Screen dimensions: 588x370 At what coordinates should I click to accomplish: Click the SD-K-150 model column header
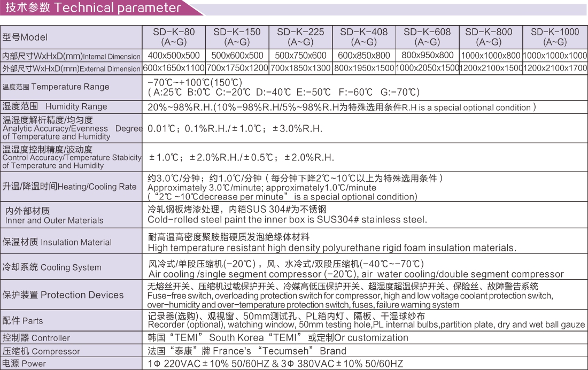coord(237,37)
